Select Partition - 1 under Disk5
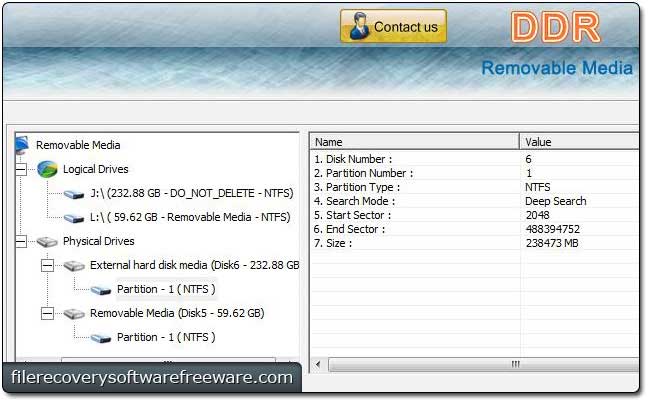The width and height of the screenshot is (650, 400). click(166, 337)
